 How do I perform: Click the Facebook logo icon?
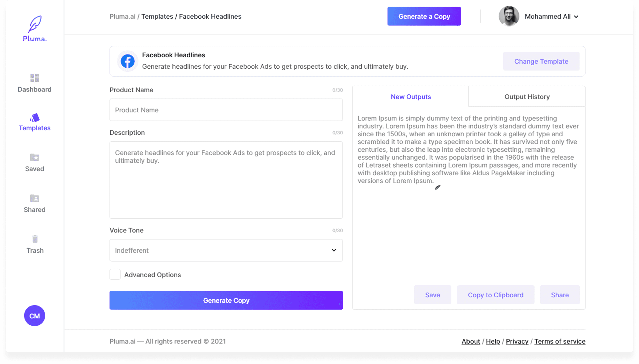(128, 61)
